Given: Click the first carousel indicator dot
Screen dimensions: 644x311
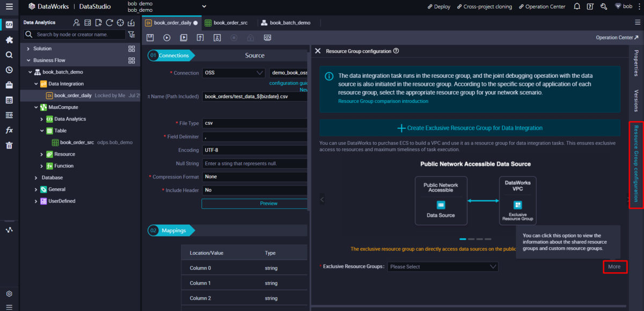Looking at the screenshot, I should 463,239.
